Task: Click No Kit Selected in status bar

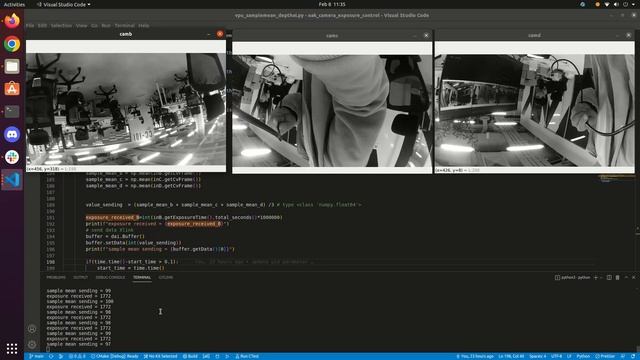Action: tap(160, 356)
